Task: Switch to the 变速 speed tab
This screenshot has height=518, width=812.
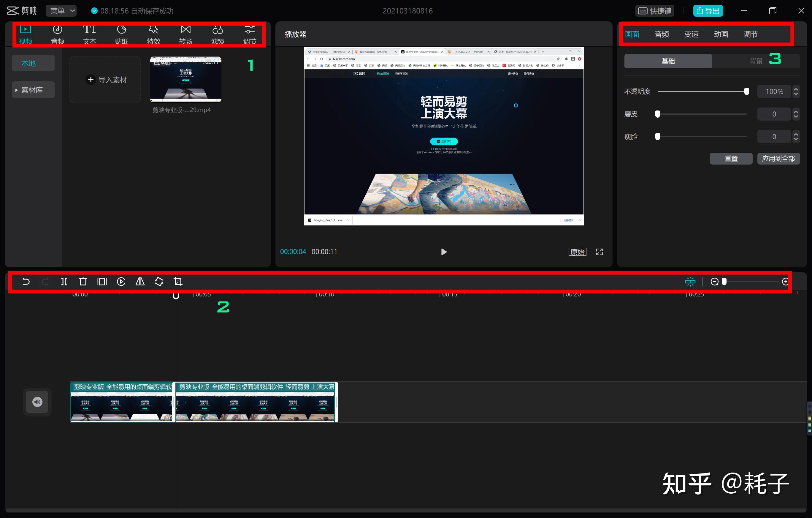Action: click(691, 34)
